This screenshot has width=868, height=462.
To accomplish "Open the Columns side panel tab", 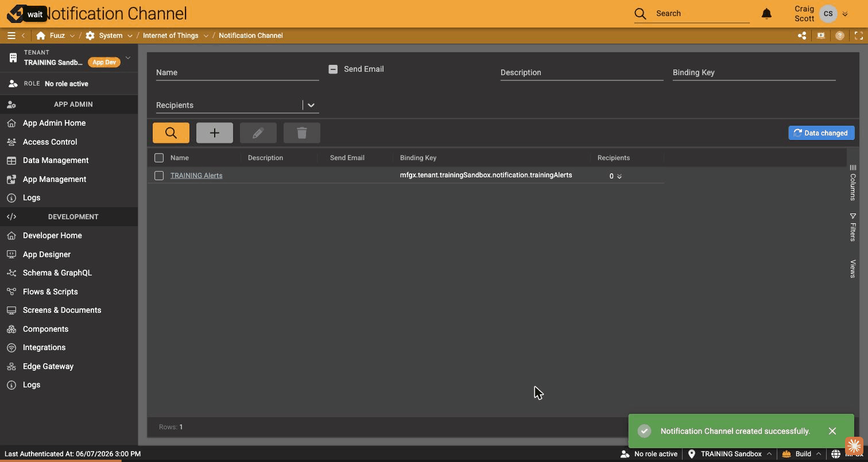I will coord(853,183).
